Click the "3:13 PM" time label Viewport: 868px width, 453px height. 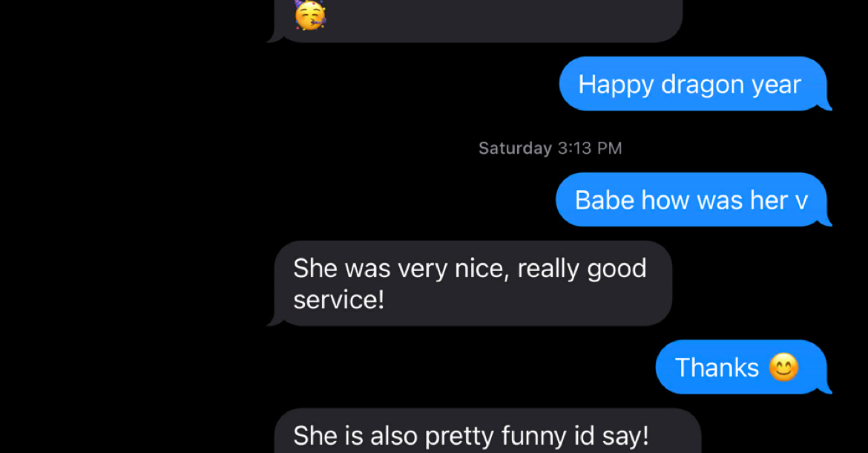point(589,148)
